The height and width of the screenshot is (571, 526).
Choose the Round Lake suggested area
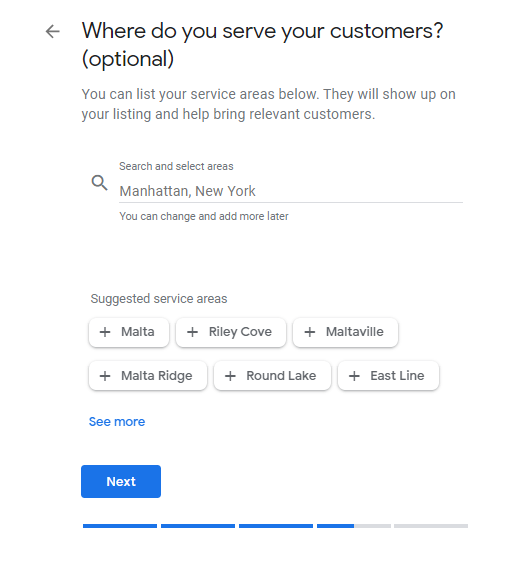pos(272,376)
